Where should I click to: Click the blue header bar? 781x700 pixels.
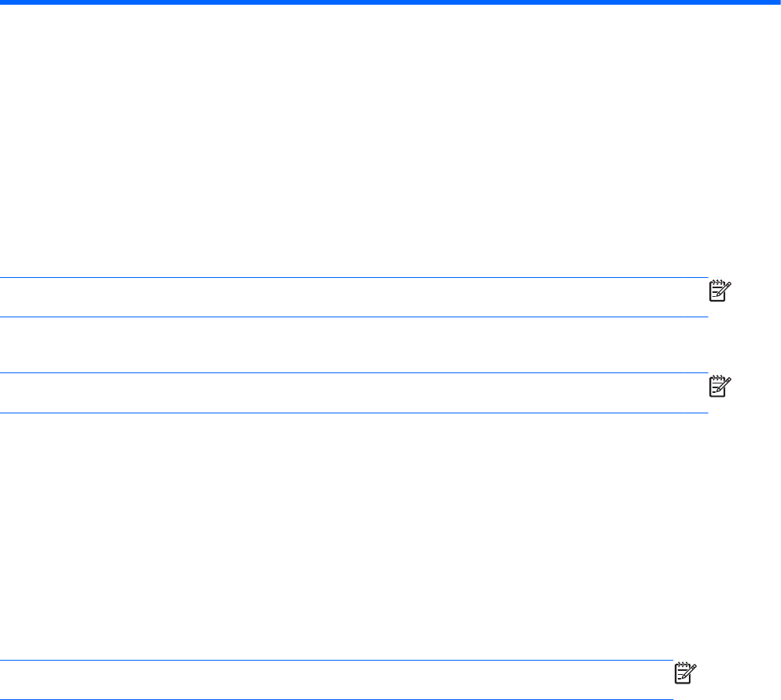coord(390,3)
